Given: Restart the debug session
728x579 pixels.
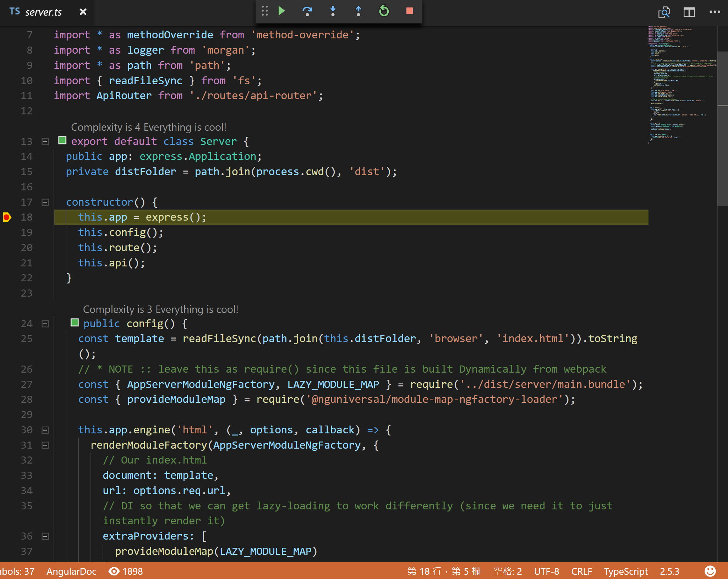Looking at the screenshot, I should [x=384, y=11].
